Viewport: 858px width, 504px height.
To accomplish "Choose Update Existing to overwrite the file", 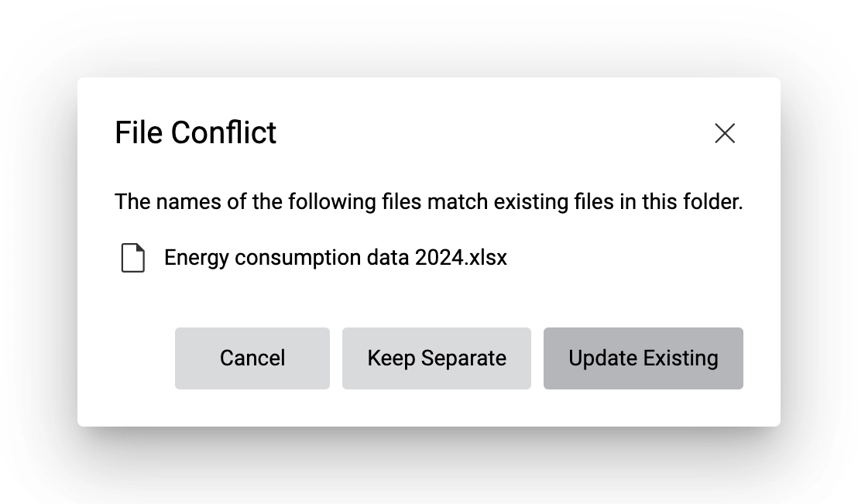I will coord(643,358).
